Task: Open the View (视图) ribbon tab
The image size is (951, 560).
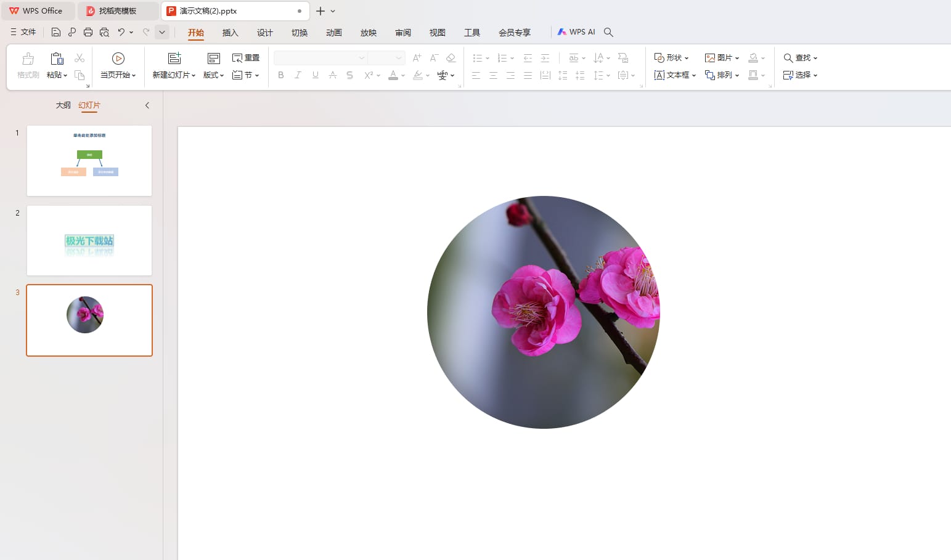Action: click(x=437, y=33)
